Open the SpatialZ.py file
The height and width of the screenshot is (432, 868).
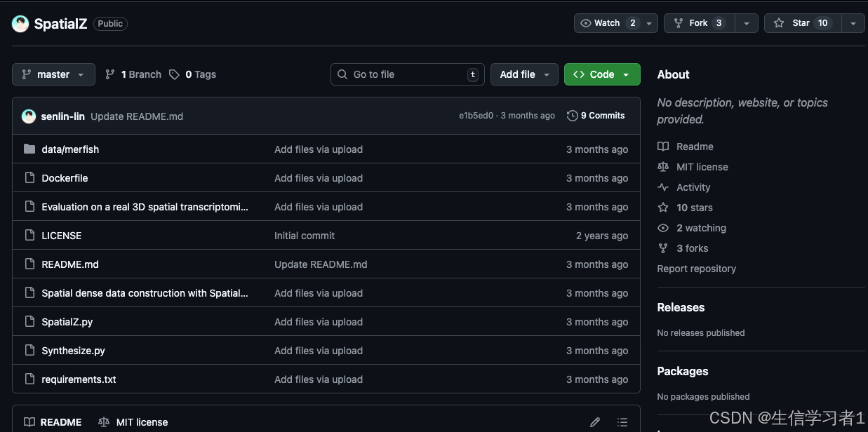tap(67, 322)
